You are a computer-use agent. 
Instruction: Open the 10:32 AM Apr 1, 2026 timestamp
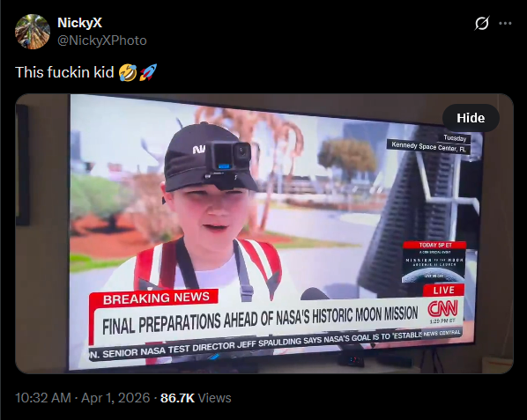click(x=82, y=398)
